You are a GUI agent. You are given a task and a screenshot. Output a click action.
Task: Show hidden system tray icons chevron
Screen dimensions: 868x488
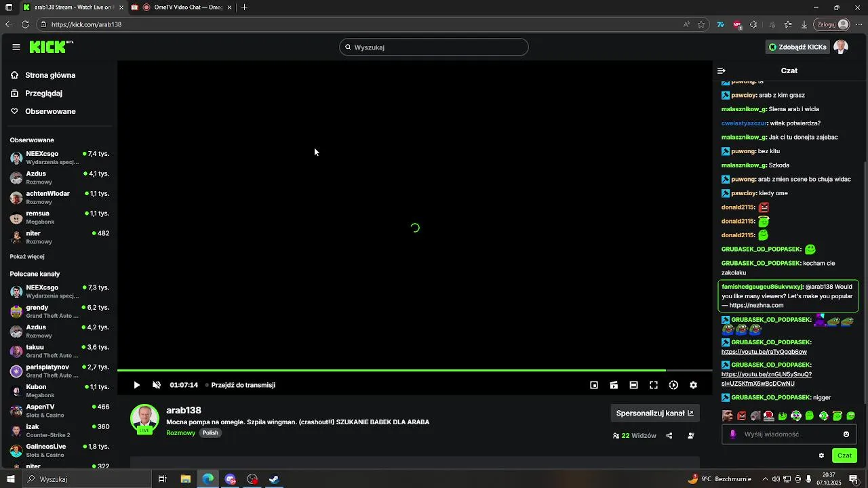pyautogui.click(x=766, y=479)
